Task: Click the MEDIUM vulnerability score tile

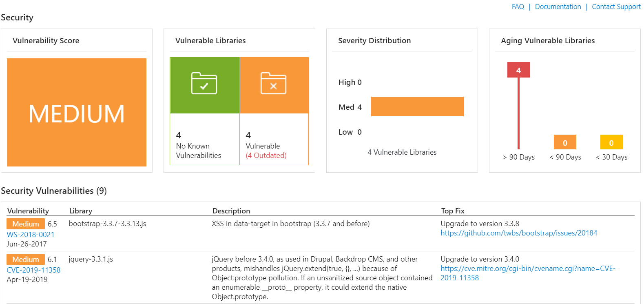Action: [77, 113]
